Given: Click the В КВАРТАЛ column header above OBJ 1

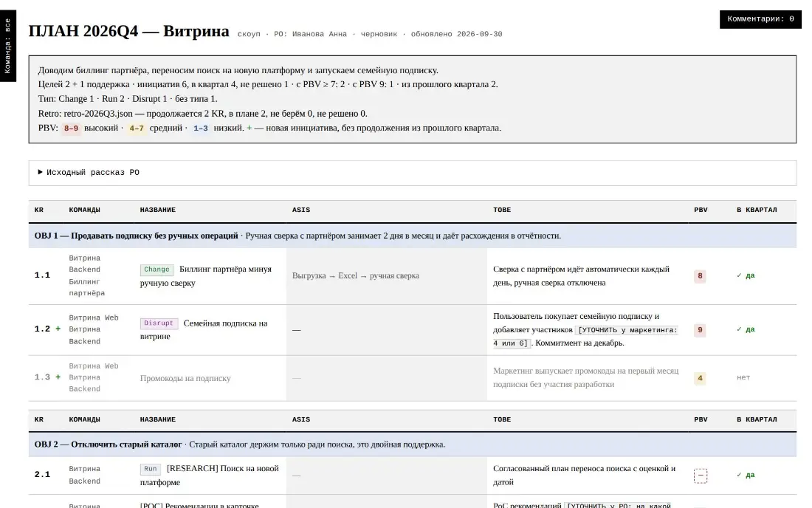Looking at the screenshot, I should [757, 210].
